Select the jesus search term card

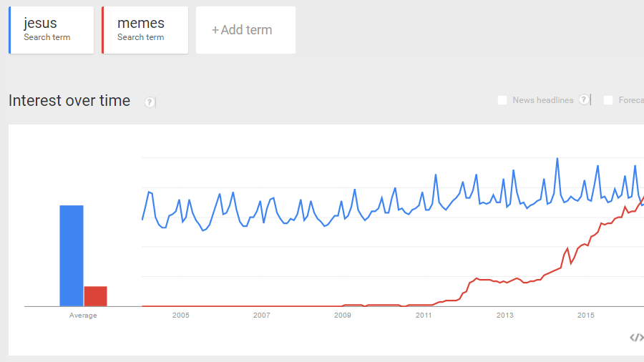[52, 30]
